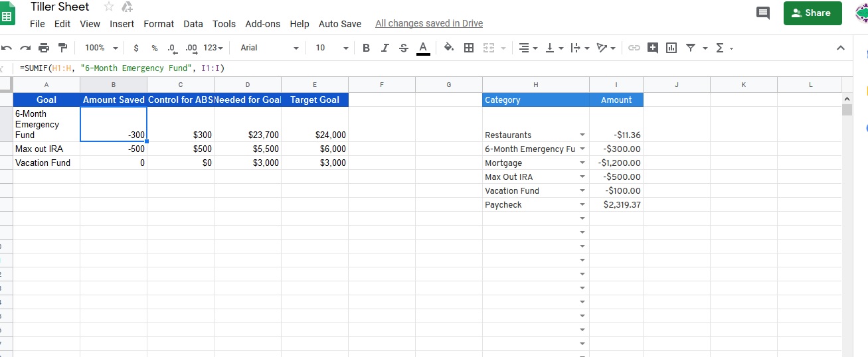This screenshot has width=868, height=357.
Task: Click the merge cells icon
Action: point(488,48)
